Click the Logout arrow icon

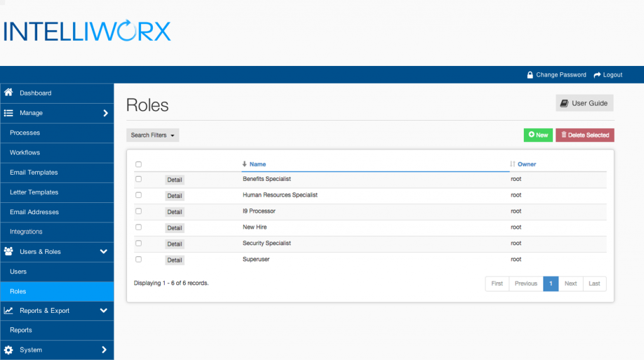pos(597,75)
